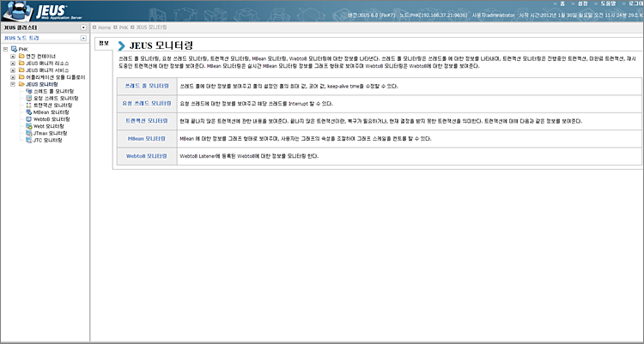Select JTmax 모니터링 icon in tree
This screenshot has width=644, height=344.
point(28,133)
